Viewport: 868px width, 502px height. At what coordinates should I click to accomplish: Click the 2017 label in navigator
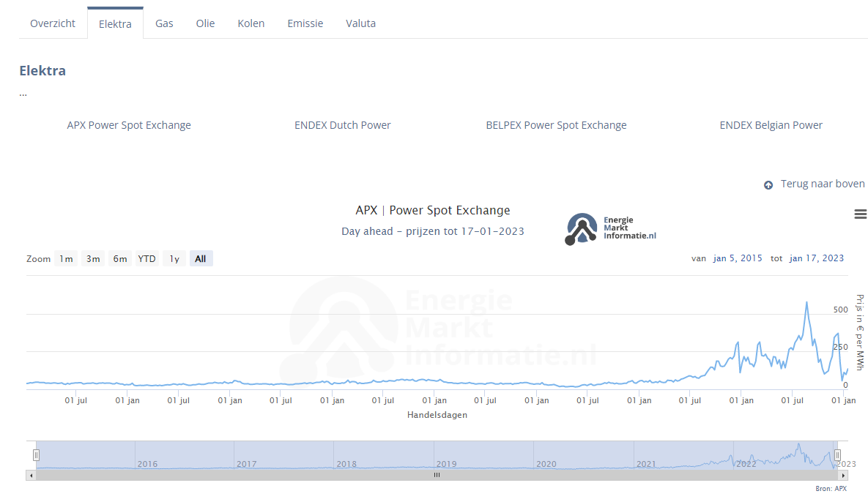(246, 464)
